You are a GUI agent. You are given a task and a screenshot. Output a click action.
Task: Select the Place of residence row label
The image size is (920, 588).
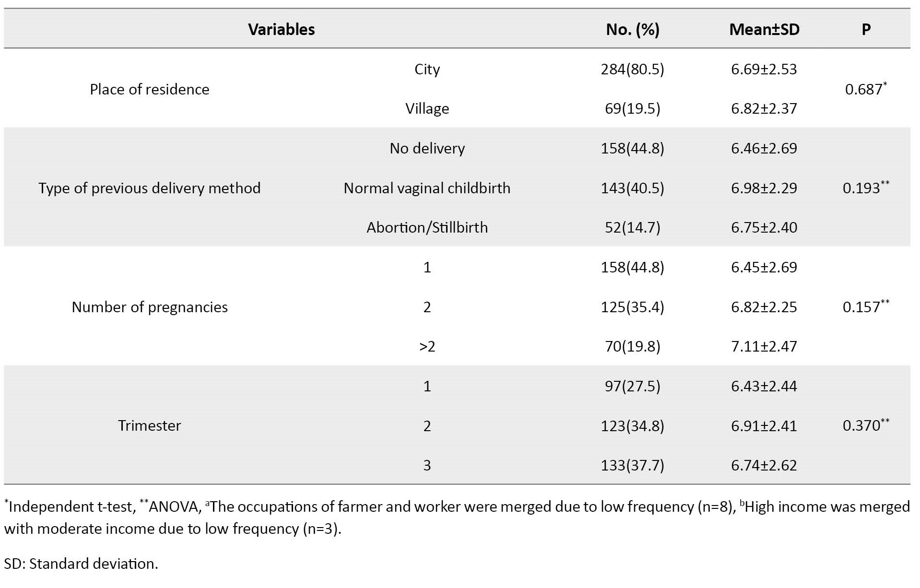pos(150,89)
